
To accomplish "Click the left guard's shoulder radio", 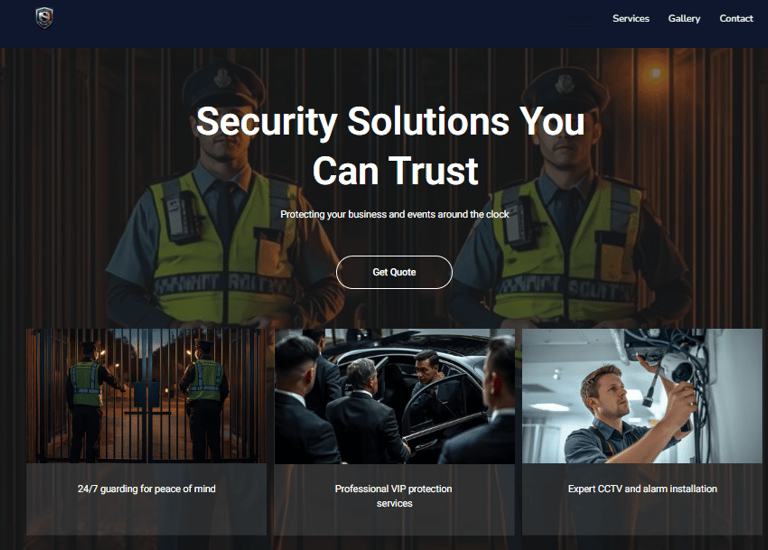I will [177, 215].
